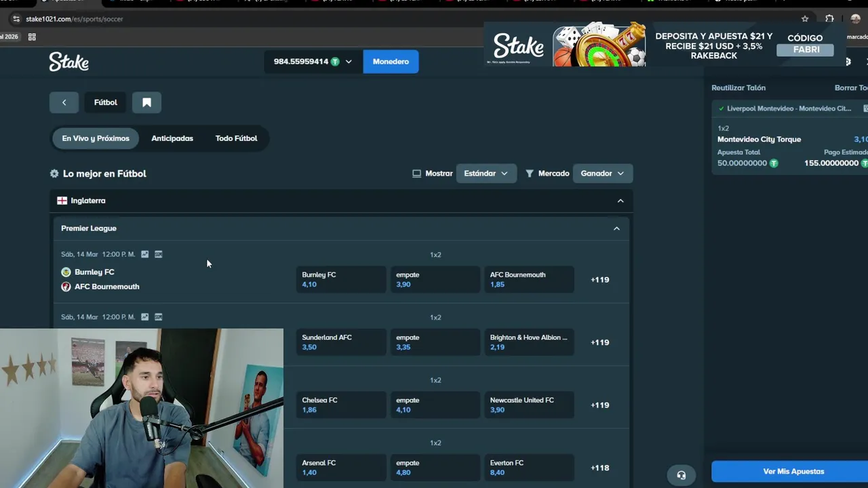Viewport: 868px width, 488px height.
Task: Click Reutilizar Talón link
Action: point(738,87)
